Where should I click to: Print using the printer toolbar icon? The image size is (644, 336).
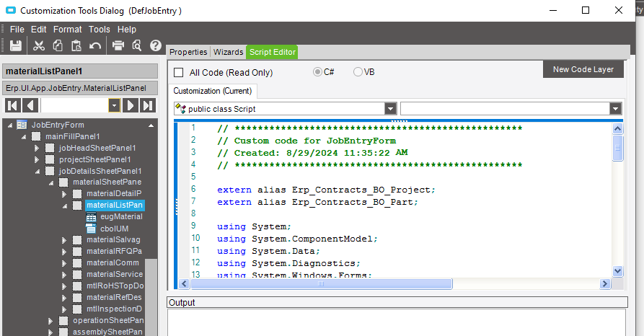tap(118, 45)
